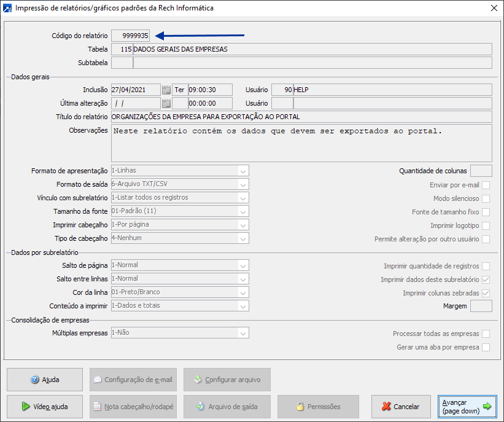504x422 pixels.
Task: Open the Permissões button
Action: click(318, 407)
